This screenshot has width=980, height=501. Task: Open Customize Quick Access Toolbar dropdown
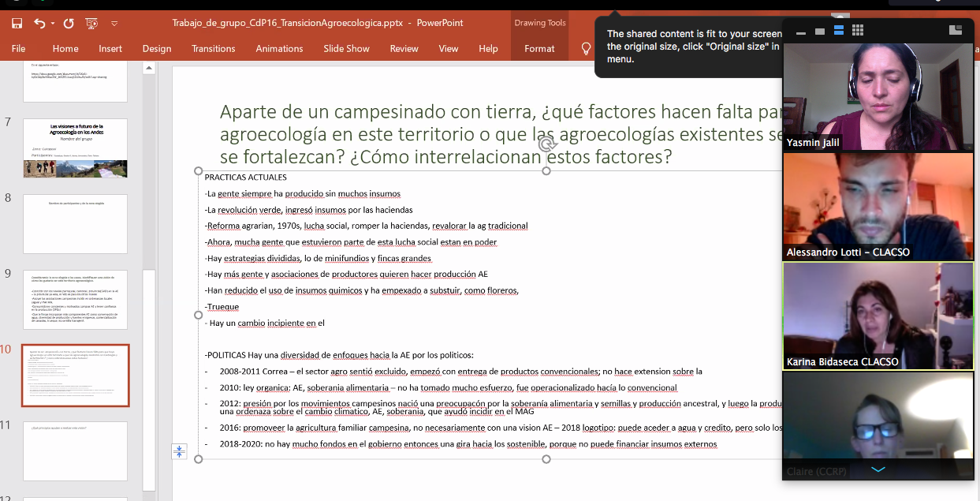[114, 24]
